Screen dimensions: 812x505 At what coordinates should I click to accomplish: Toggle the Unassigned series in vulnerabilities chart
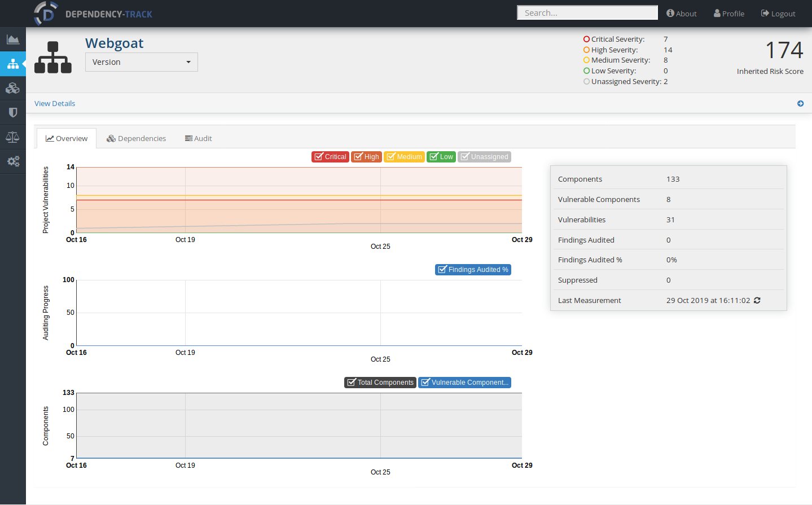pos(485,157)
